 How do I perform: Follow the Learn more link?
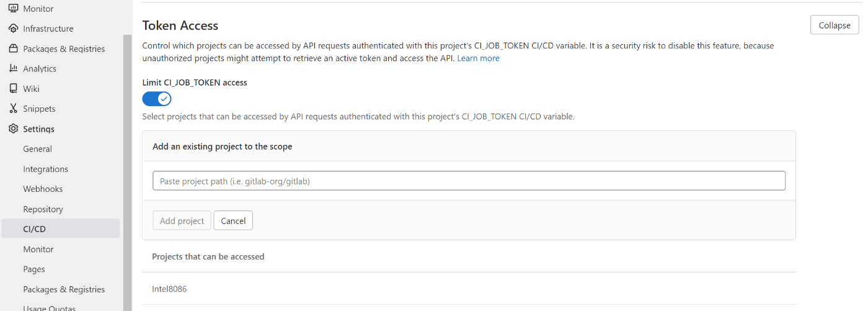coord(478,58)
